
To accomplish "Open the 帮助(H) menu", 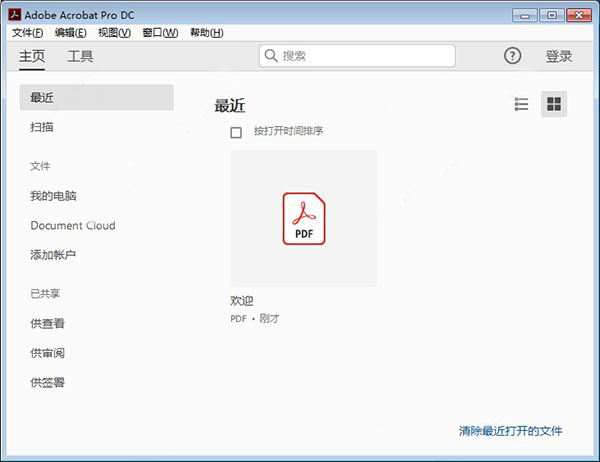I will click(207, 33).
